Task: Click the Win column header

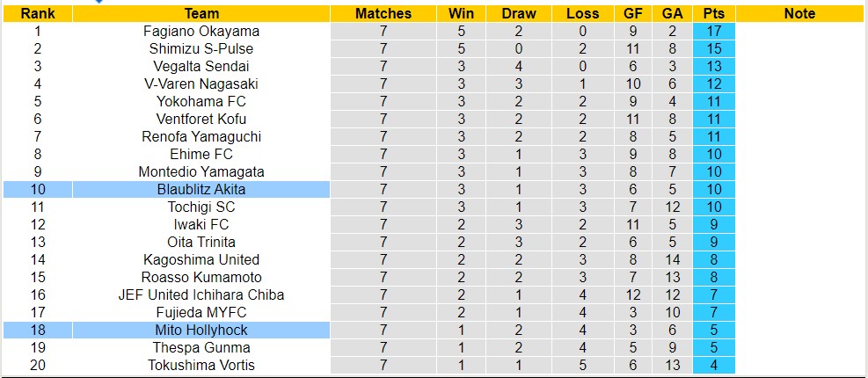Action: (461, 13)
